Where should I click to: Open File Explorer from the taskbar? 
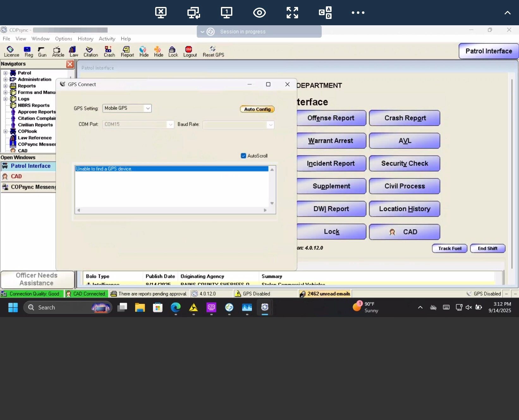pyautogui.click(x=140, y=307)
